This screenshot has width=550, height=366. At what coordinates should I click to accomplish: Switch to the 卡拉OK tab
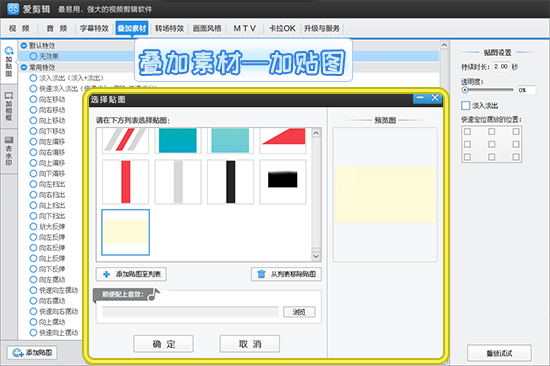point(282,28)
